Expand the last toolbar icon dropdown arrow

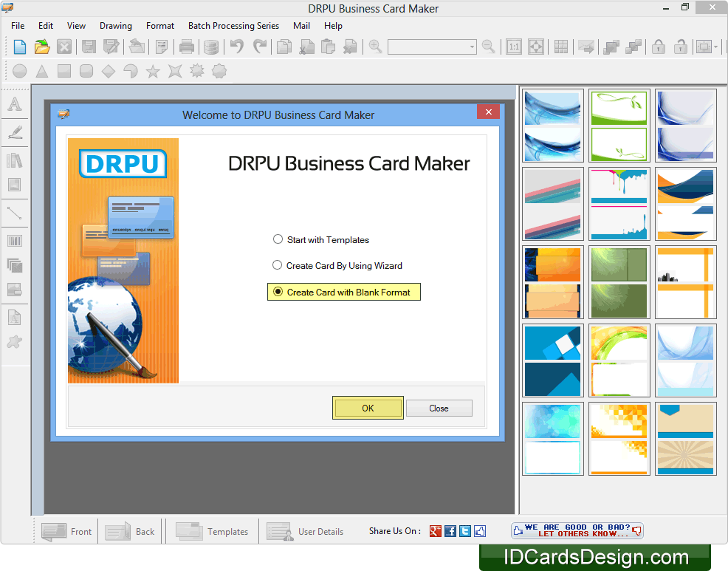coord(716,47)
